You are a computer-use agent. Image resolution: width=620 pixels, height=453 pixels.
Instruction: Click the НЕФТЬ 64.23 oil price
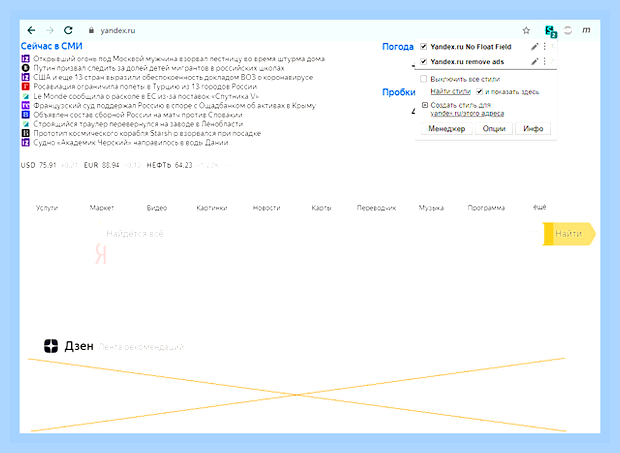click(x=169, y=165)
